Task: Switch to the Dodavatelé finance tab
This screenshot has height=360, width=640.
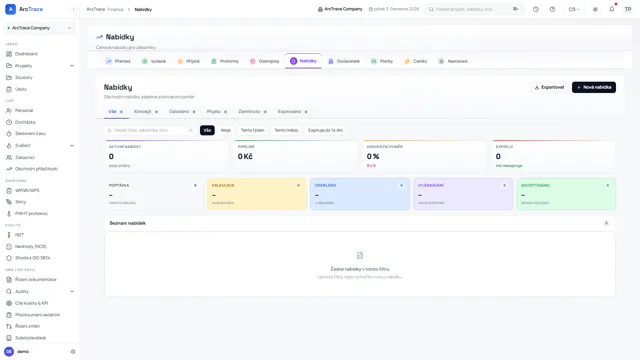Action: pos(344,61)
